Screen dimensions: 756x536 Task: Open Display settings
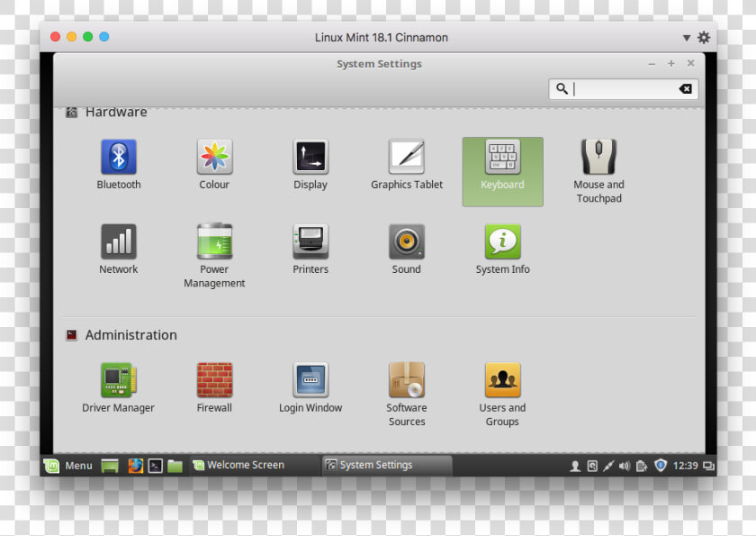(x=310, y=165)
